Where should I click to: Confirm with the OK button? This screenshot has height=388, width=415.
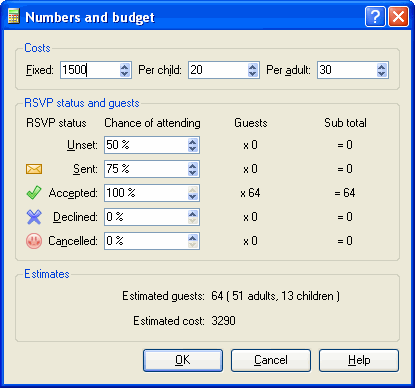[x=183, y=360]
